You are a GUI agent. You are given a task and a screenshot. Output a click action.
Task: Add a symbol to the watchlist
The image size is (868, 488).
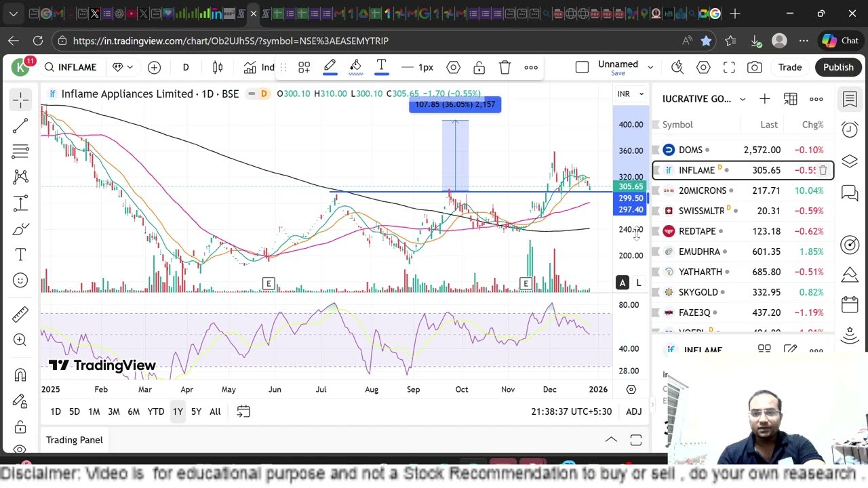point(764,99)
